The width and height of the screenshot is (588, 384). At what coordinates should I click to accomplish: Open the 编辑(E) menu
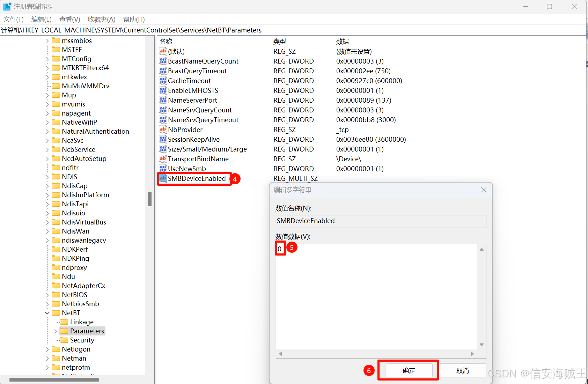pyautogui.click(x=41, y=20)
